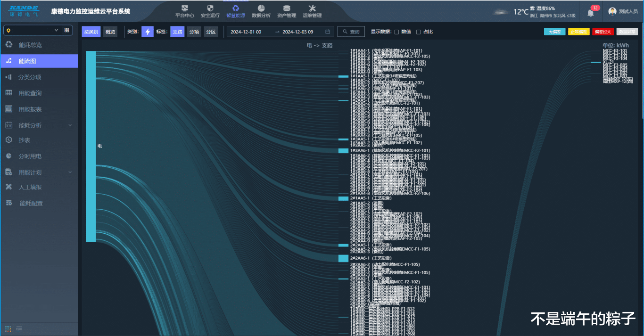The height and width of the screenshot is (336, 644).
Task: Enable the 数值 display checkbox
Action: point(396,32)
